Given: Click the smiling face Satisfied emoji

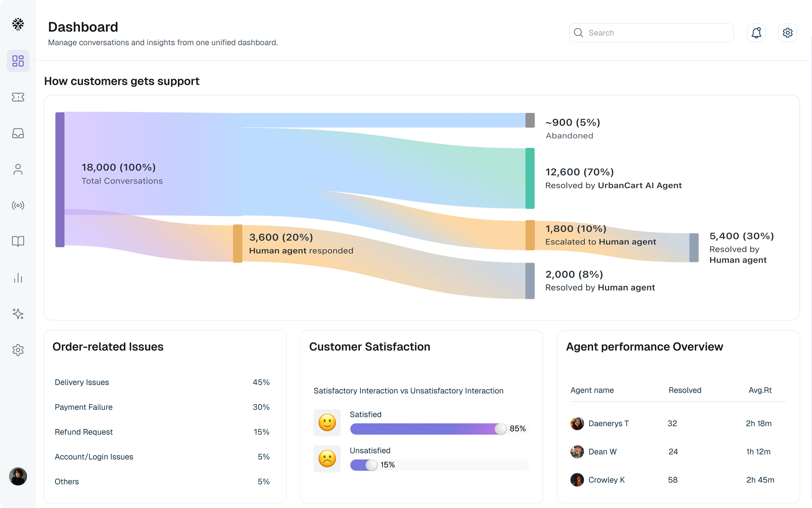Looking at the screenshot, I should 327,422.
